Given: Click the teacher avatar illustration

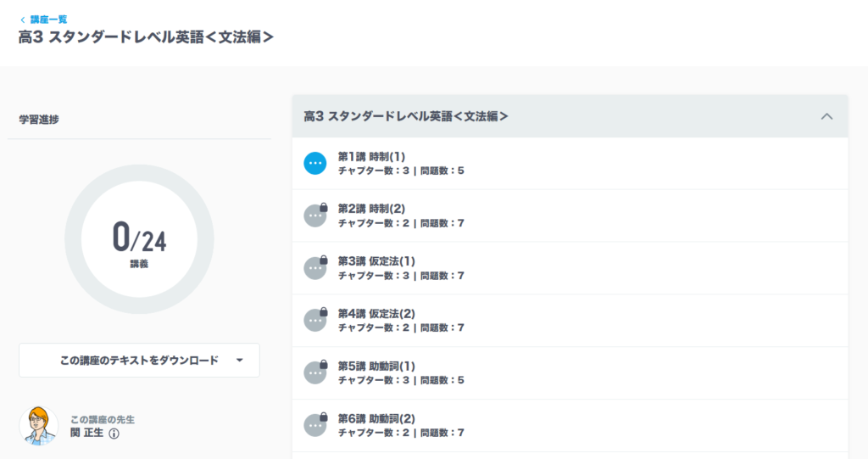Looking at the screenshot, I should pos(39,426).
